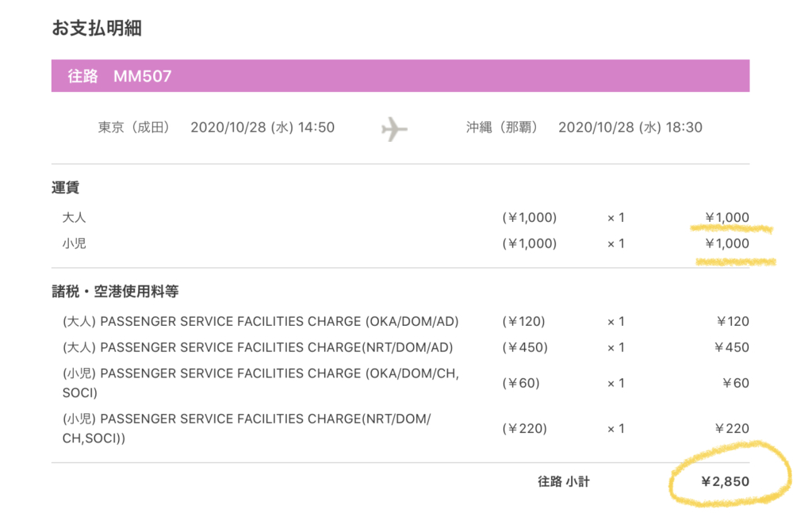Select the pink 往路 MM507 header bar
812x513 pixels.
pyautogui.click(x=400, y=75)
